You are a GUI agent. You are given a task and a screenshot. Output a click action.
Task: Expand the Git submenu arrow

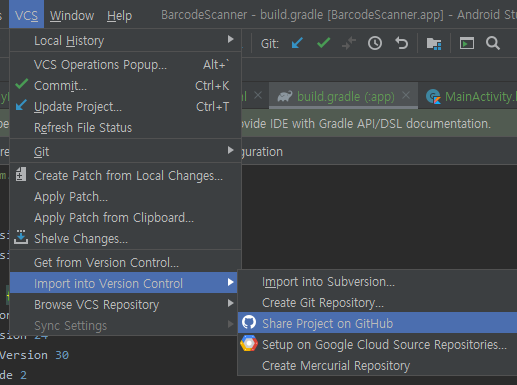coord(230,150)
